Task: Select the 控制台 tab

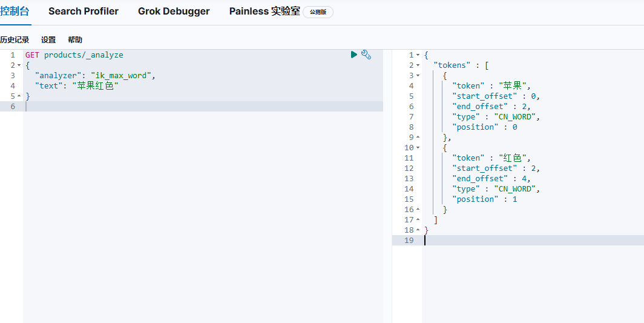Action: coord(15,11)
